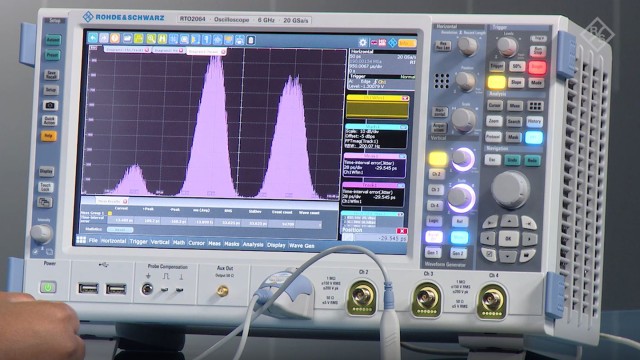Tap the orange round icon in screen toolbar

tap(115, 38)
